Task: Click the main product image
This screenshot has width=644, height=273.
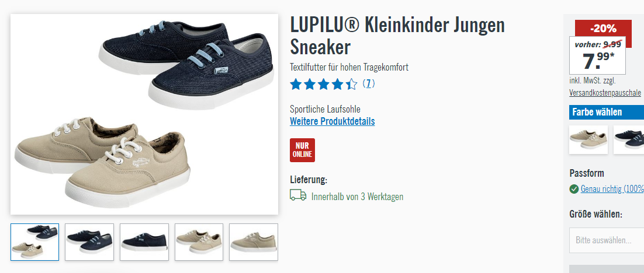Action: pos(144,114)
